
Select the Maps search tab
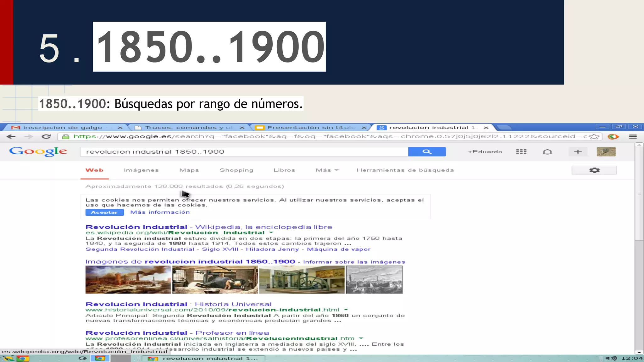pos(189,170)
